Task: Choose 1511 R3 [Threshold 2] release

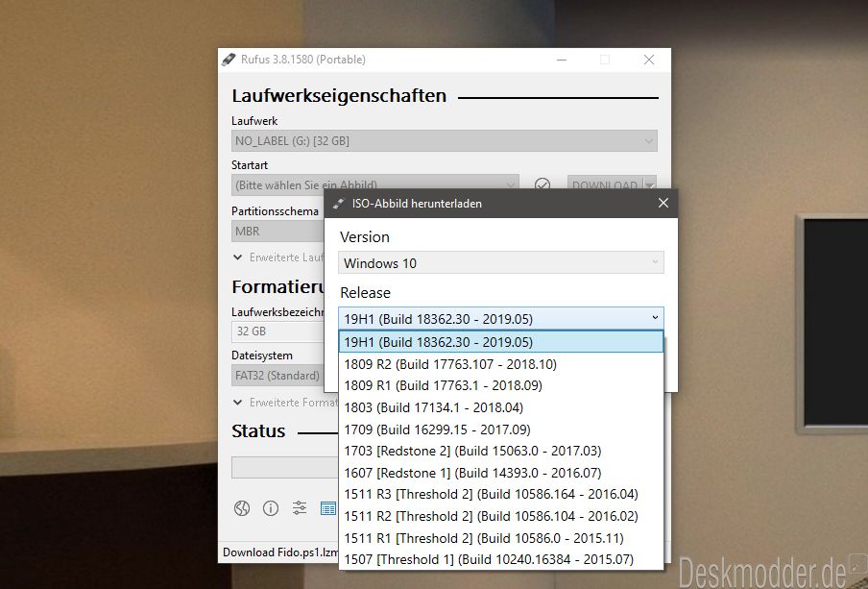Action: (501, 494)
